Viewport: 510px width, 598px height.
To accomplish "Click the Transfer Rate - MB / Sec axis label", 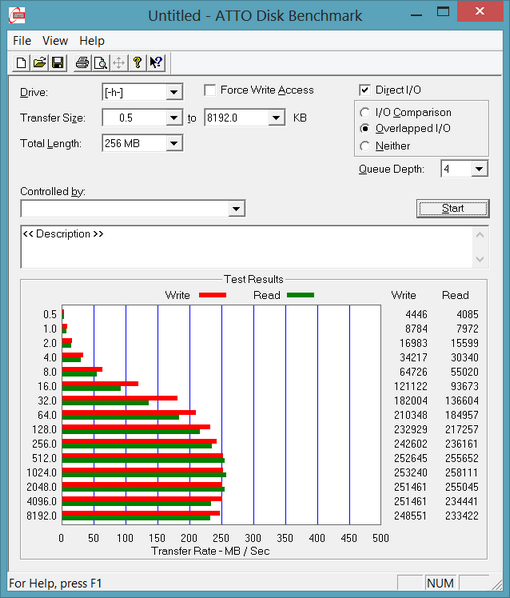I will tap(211, 551).
